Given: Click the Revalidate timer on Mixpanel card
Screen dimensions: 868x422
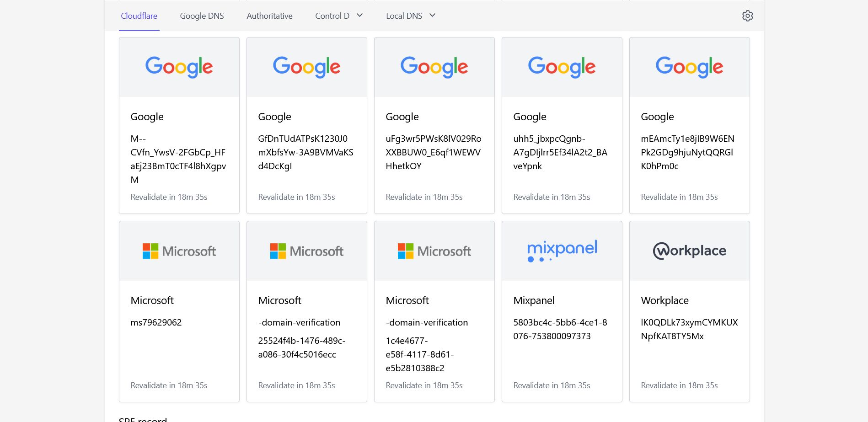Looking at the screenshot, I should pos(552,385).
